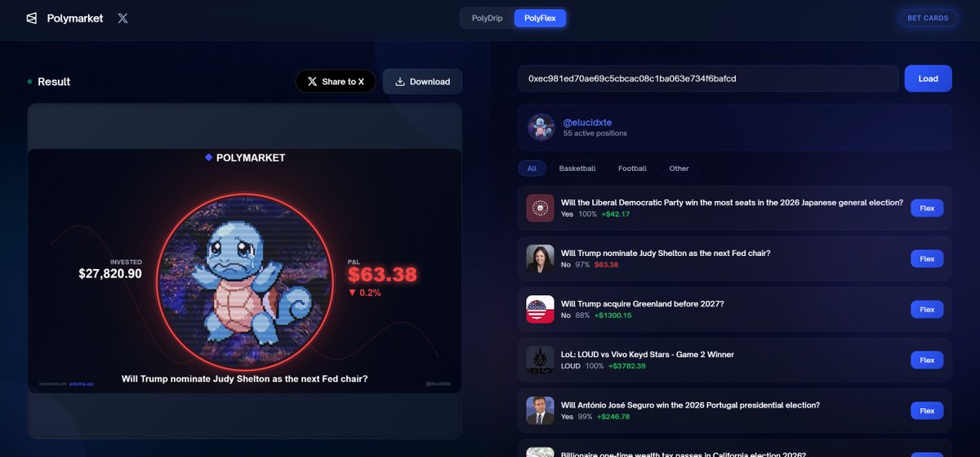This screenshot has width=980, height=457.
Task: Click the Polymarket logo icon
Action: [x=32, y=18]
